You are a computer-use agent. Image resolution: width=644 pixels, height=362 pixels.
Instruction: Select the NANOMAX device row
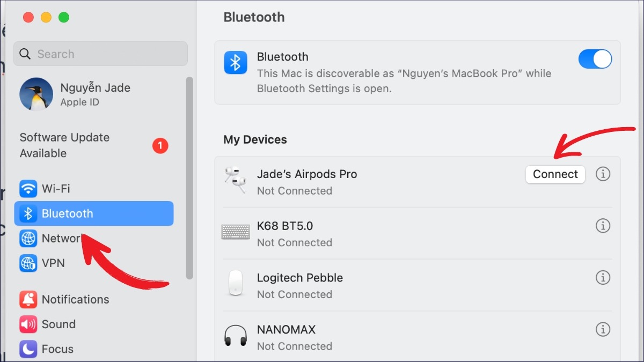[x=418, y=337]
